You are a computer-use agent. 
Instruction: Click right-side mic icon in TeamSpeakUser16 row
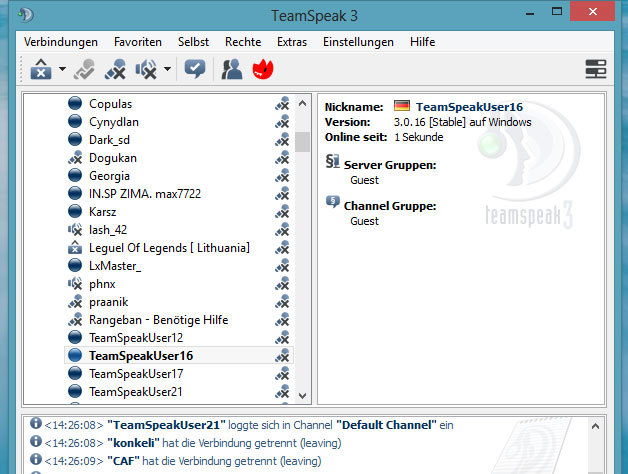(x=282, y=356)
